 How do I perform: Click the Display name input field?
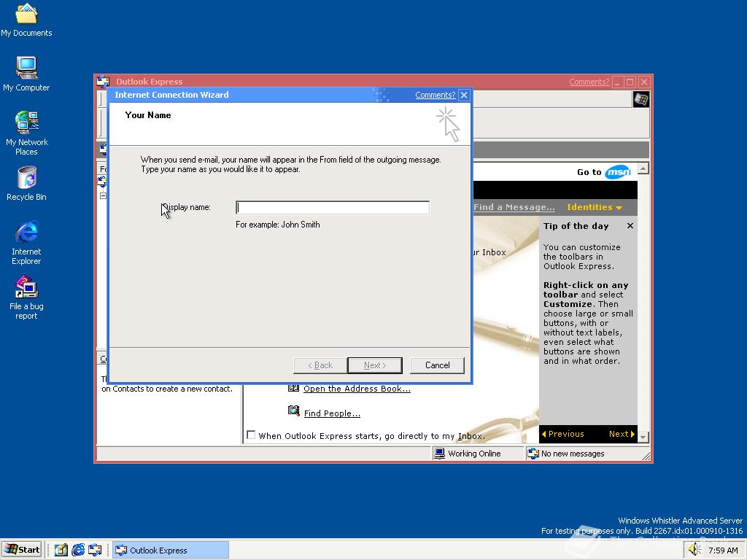click(x=332, y=207)
